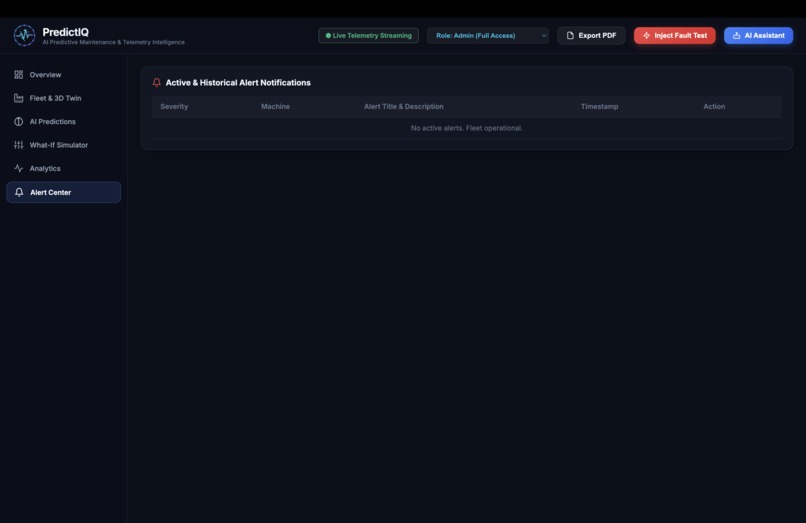Viewport: 806px width, 523px height.
Task: Click the What-If Simulator sliders icon
Action: point(19,145)
